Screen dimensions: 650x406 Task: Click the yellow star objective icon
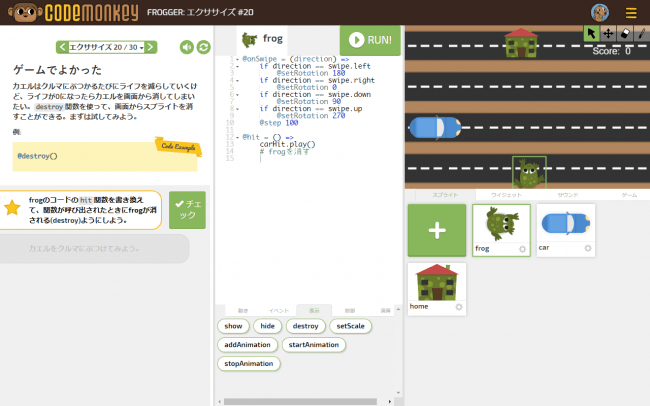tap(12, 208)
